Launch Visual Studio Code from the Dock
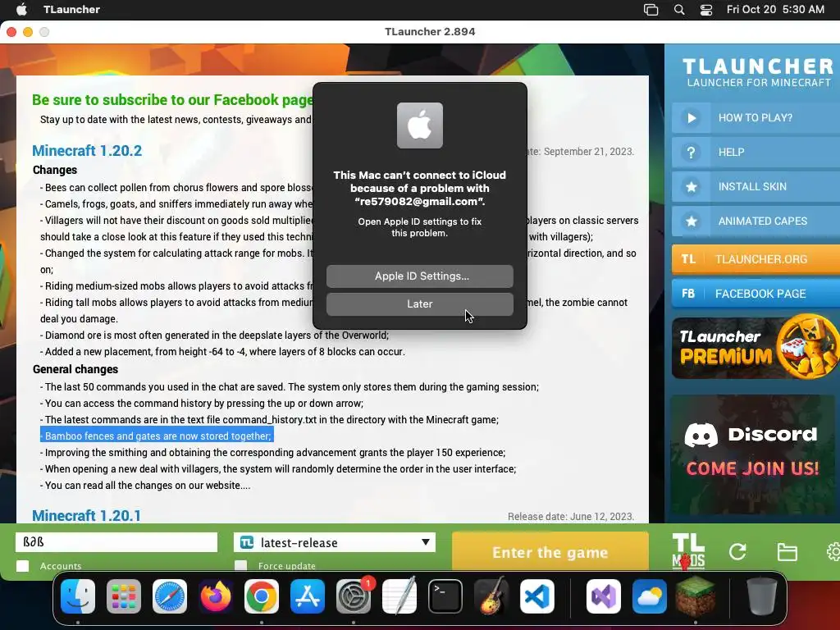The image size is (840, 630). pyautogui.click(x=536, y=596)
